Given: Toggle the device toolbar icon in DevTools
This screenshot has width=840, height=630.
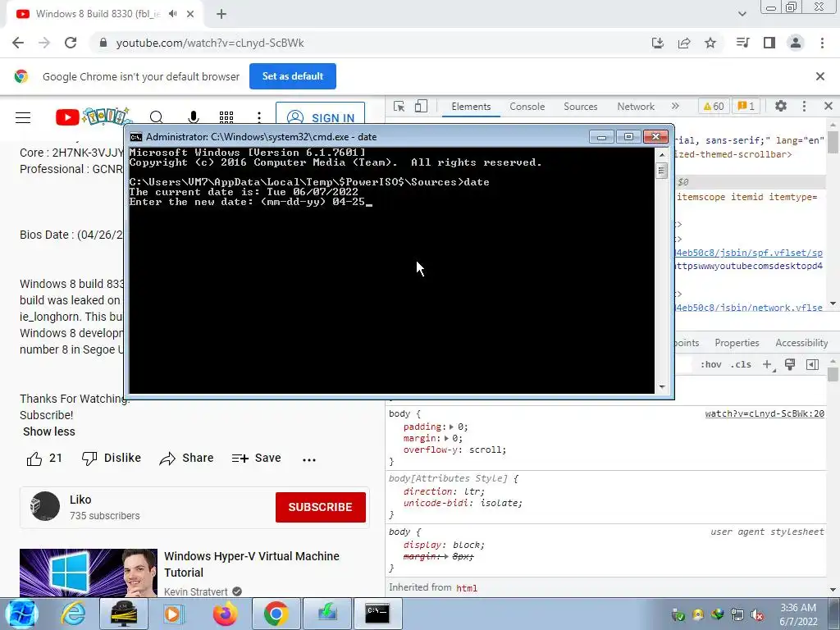Looking at the screenshot, I should coord(421,106).
